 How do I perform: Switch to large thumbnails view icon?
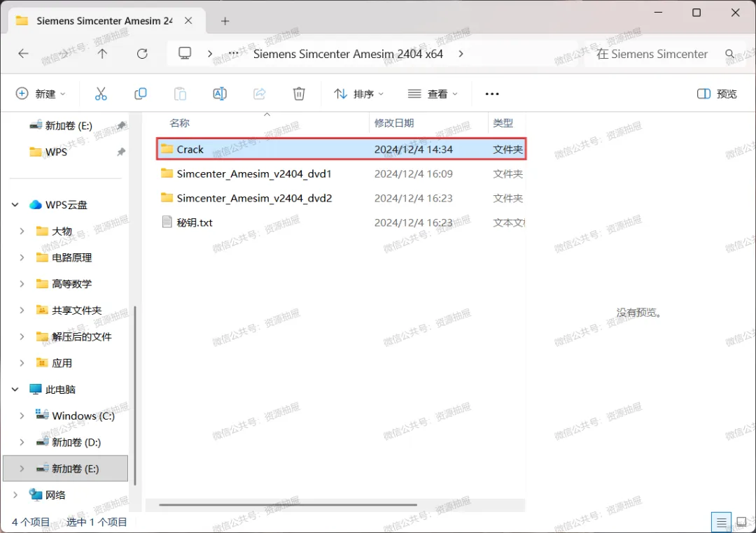[741, 522]
